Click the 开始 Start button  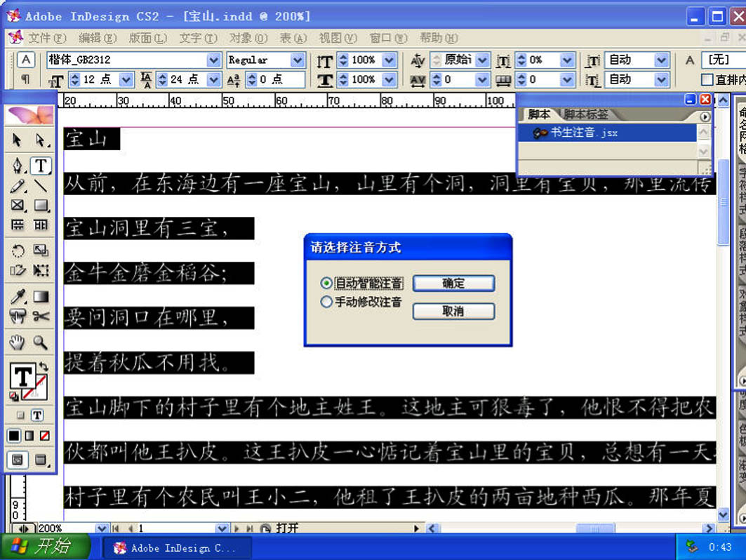click(x=45, y=546)
